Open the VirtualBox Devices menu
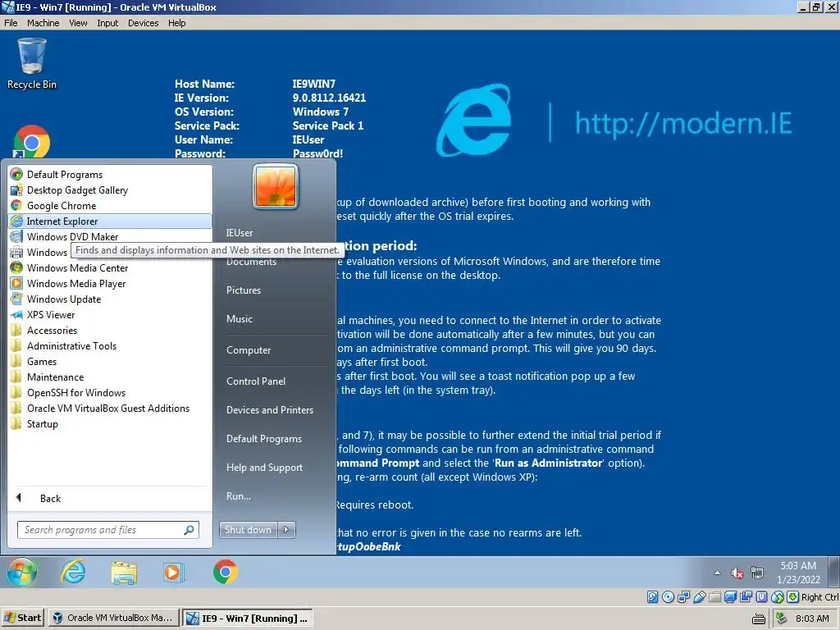Image resolution: width=840 pixels, height=630 pixels. click(x=143, y=23)
